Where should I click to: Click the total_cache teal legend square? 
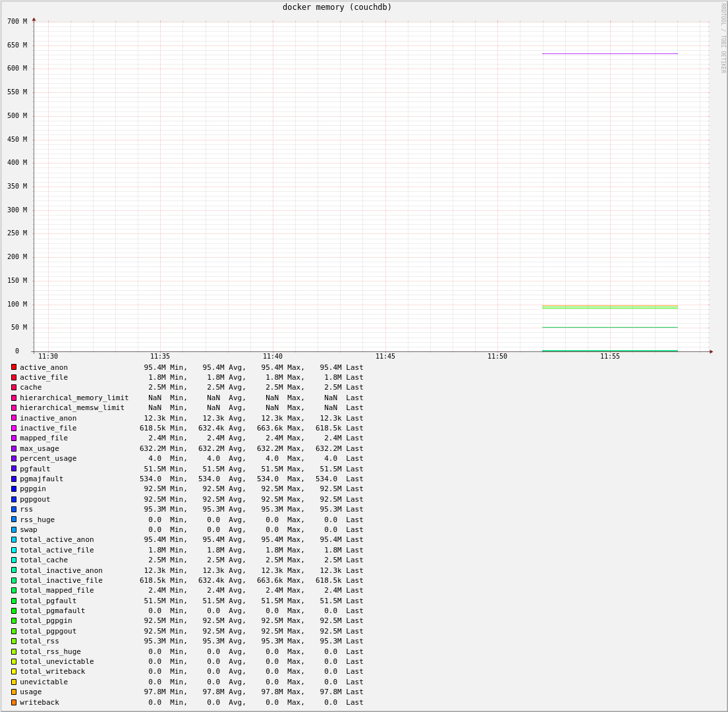click(x=14, y=560)
